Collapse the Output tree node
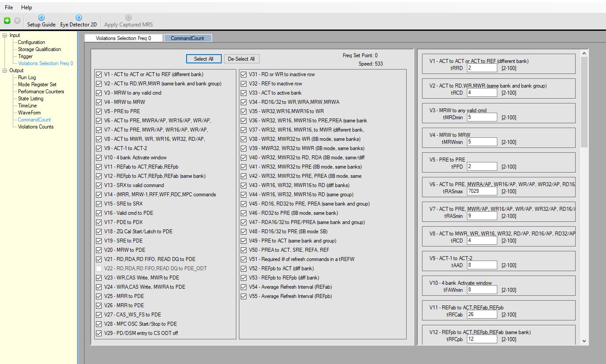 [5, 70]
